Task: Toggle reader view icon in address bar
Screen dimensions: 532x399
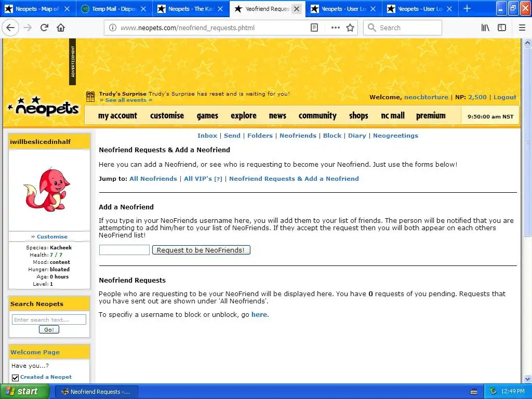Action: [314, 28]
